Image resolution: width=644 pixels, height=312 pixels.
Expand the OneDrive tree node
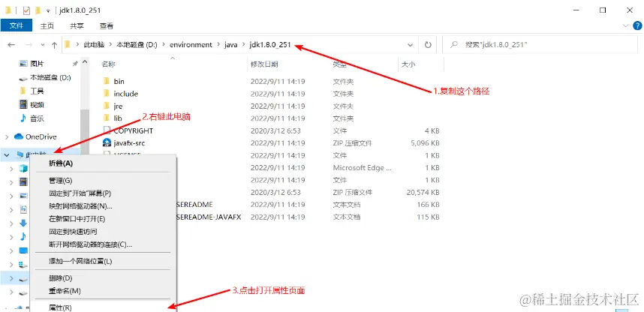click(7, 136)
